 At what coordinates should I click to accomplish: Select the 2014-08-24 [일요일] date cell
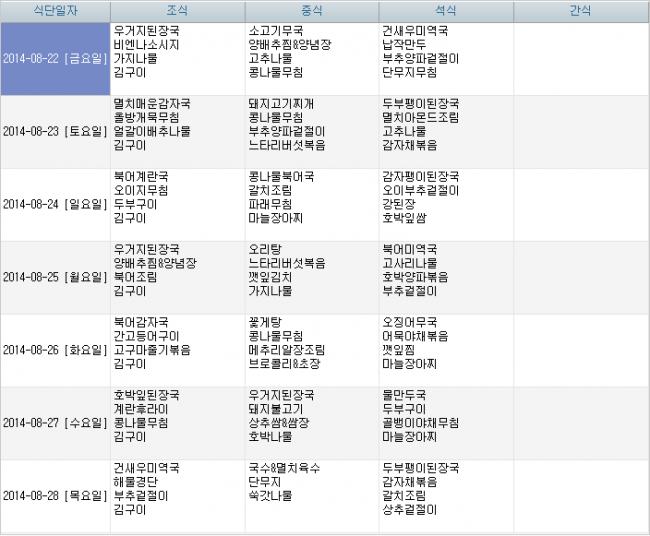(55, 205)
